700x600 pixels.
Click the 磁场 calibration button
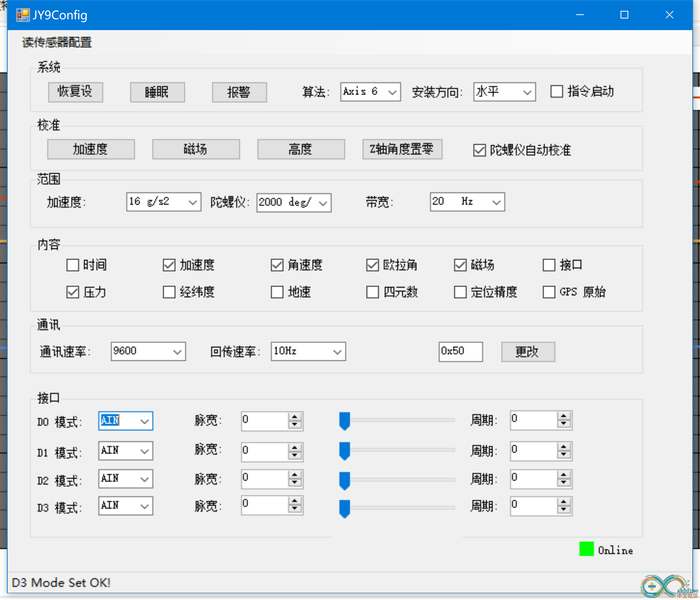196,149
